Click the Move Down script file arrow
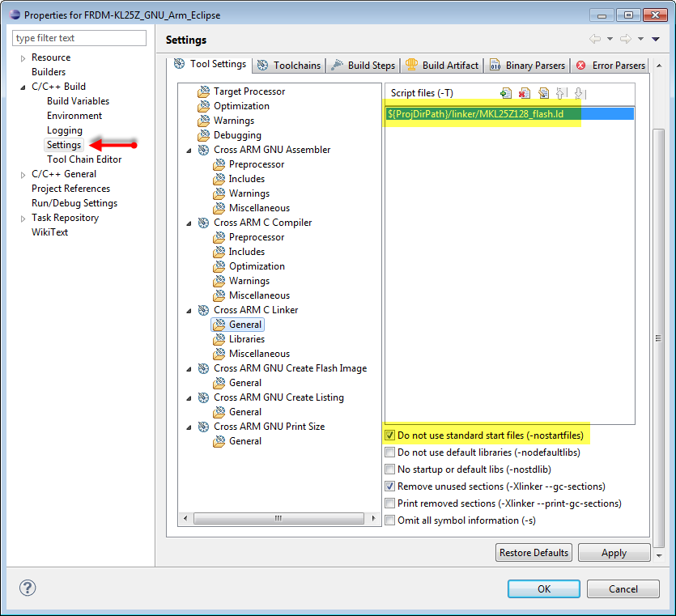Screen dimensions: 676x616 (x=579, y=93)
